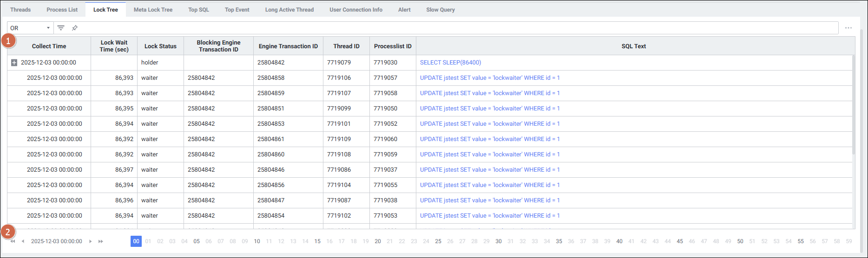
Task: Open the SELECT SLEEP(86400) SQL link
Action: [450, 63]
